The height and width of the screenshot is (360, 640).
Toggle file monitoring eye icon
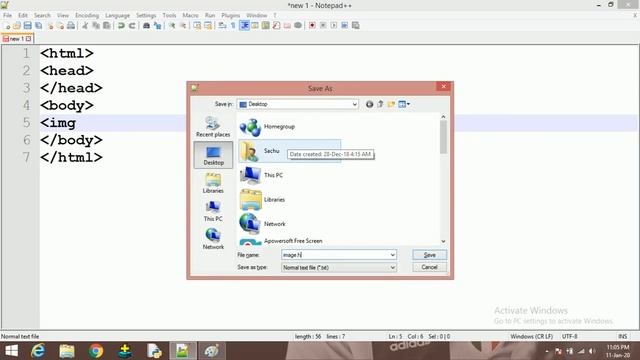(298, 25)
